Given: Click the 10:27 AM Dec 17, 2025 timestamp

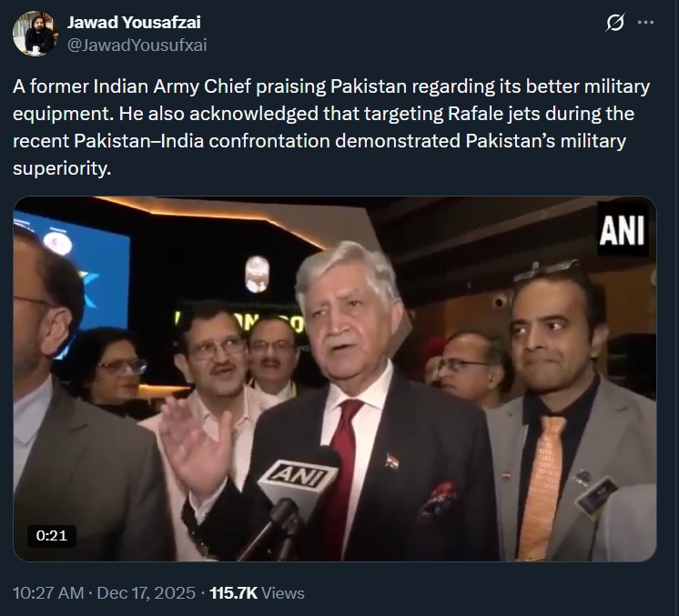Looking at the screenshot, I should click(x=103, y=592).
